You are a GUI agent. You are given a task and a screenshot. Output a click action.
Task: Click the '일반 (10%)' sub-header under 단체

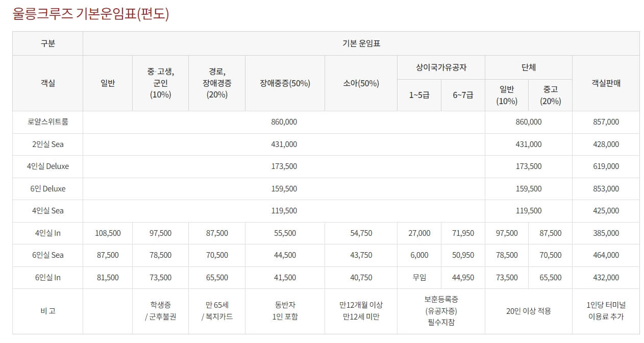507,95
